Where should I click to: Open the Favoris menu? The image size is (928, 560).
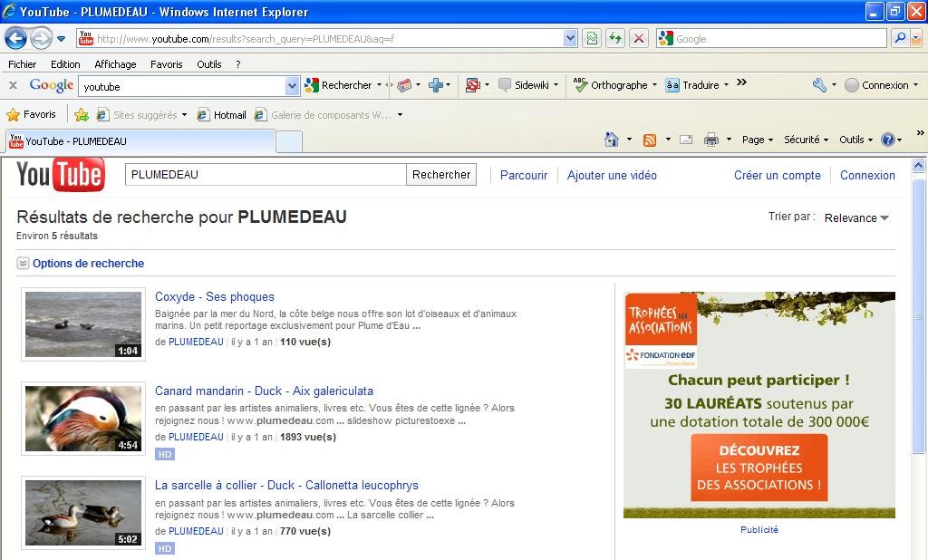coord(167,64)
